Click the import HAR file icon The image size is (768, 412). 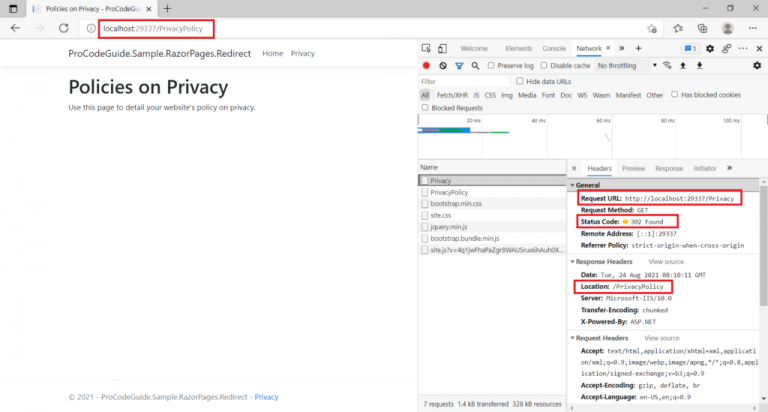pyautogui.click(x=683, y=65)
